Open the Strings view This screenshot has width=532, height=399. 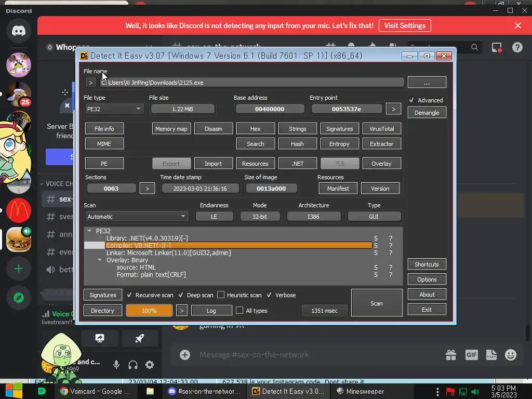coord(298,129)
